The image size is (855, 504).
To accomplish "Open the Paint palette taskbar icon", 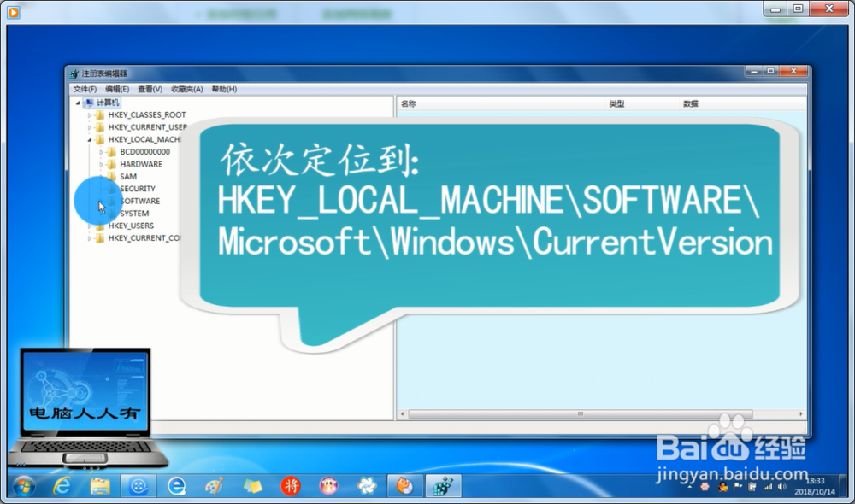I will [x=215, y=485].
